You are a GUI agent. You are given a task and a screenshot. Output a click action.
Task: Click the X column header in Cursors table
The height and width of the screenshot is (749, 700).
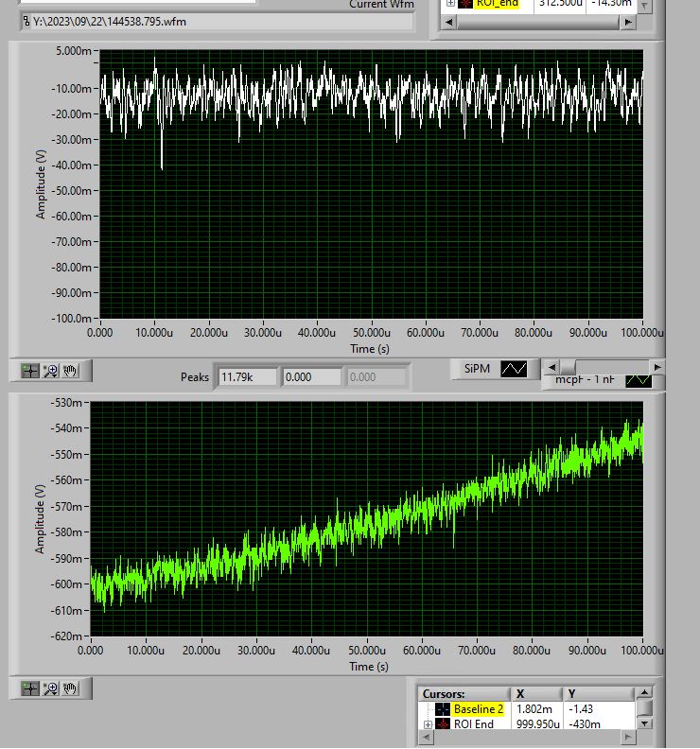(521, 693)
